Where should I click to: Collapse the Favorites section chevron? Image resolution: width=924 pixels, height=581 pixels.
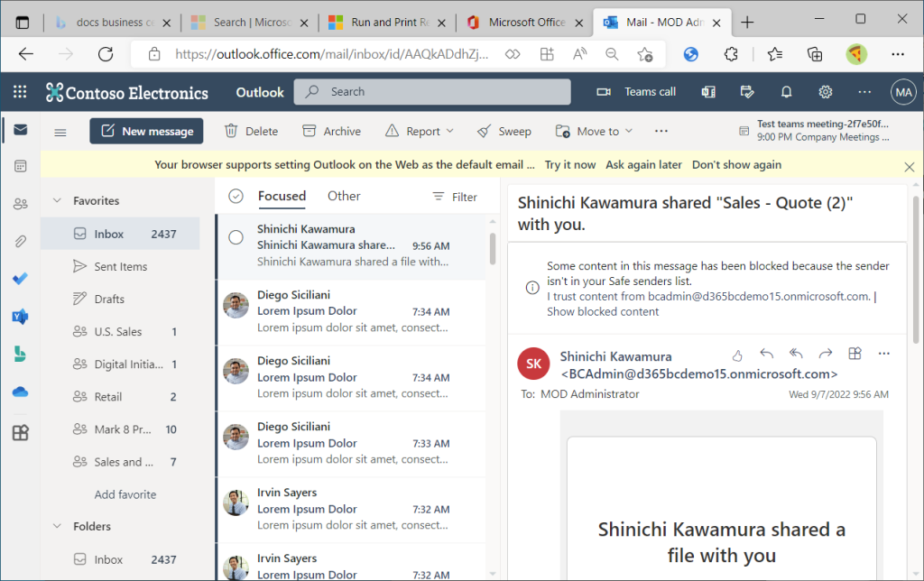click(x=57, y=200)
